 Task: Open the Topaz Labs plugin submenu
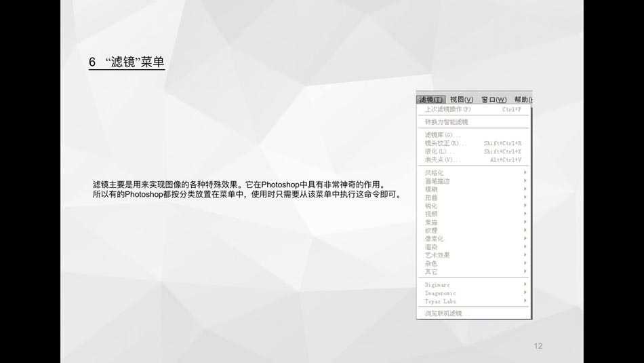coord(441,301)
